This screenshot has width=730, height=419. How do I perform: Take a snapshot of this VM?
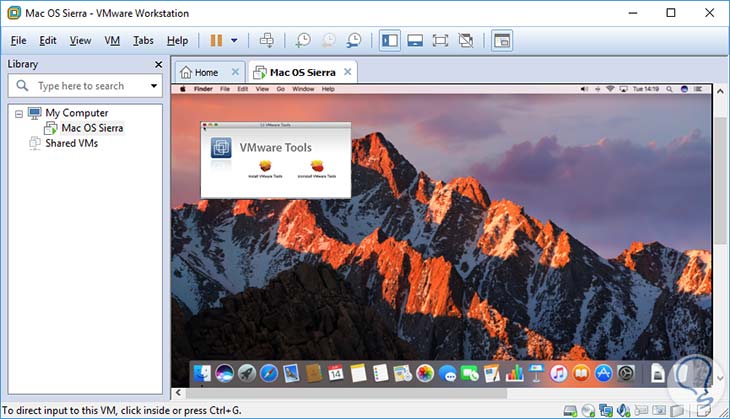coord(303,41)
